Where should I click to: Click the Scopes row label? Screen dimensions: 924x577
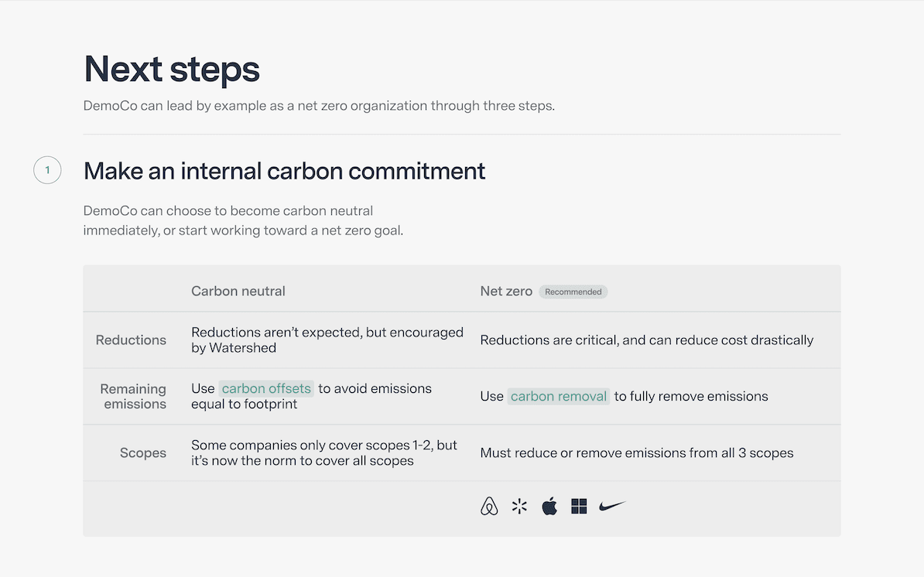[x=143, y=453]
